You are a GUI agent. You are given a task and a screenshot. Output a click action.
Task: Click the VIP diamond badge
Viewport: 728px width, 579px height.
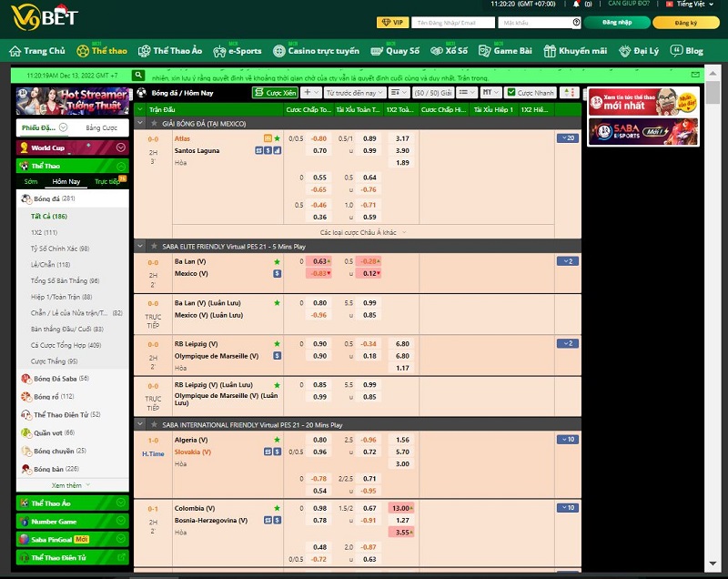(393, 23)
